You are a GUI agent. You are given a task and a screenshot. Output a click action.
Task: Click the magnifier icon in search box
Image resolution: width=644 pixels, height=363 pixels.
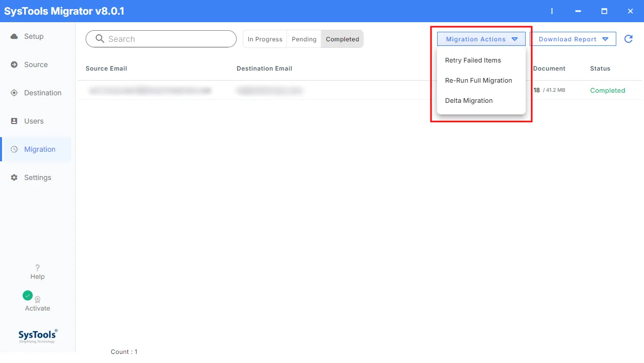[100, 39]
